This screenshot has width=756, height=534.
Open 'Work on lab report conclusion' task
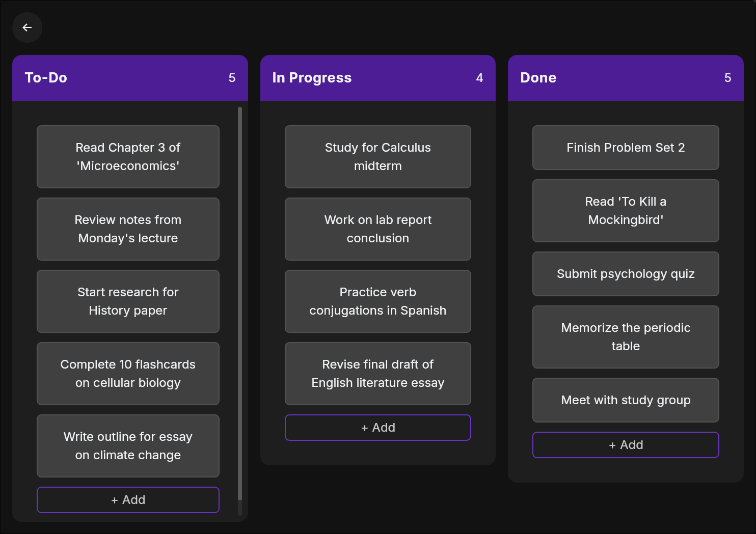click(377, 229)
